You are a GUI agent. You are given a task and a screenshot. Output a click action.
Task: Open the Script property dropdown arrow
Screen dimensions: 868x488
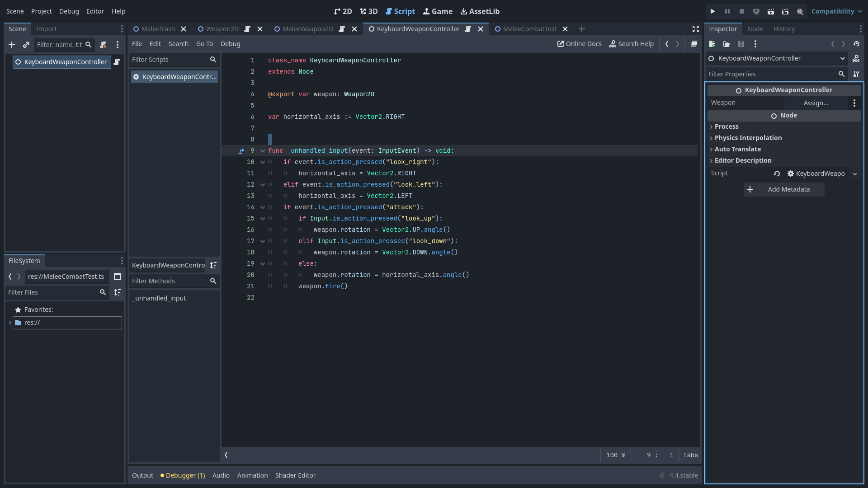coord(854,174)
